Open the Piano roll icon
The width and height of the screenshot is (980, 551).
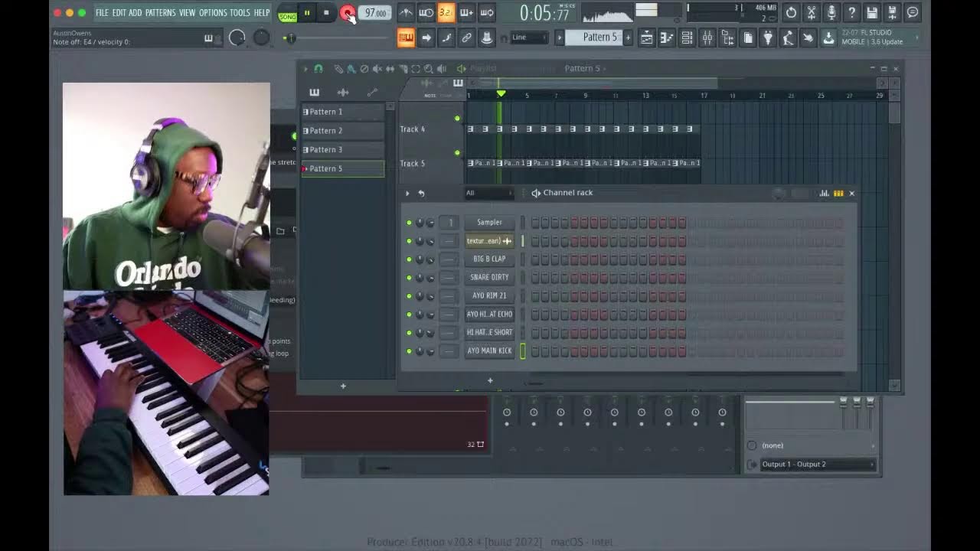[x=666, y=37]
